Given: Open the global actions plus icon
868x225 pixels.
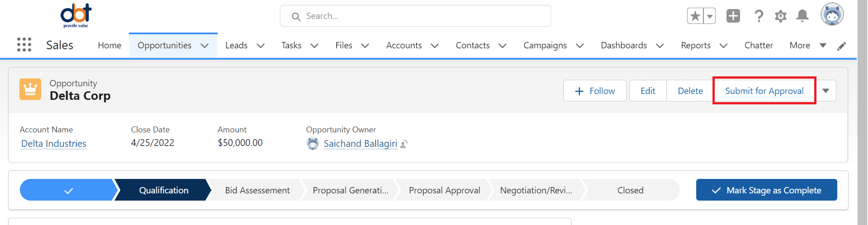Looking at the screenshot, I should click(733, 16).
